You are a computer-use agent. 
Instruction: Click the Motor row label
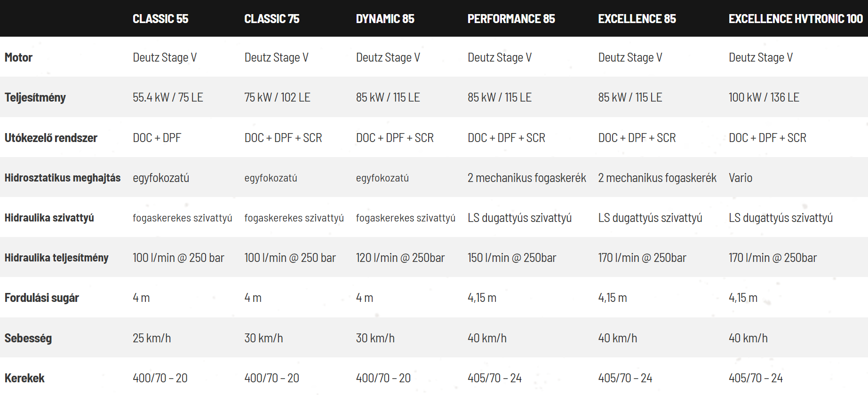(x=19, y=58)
